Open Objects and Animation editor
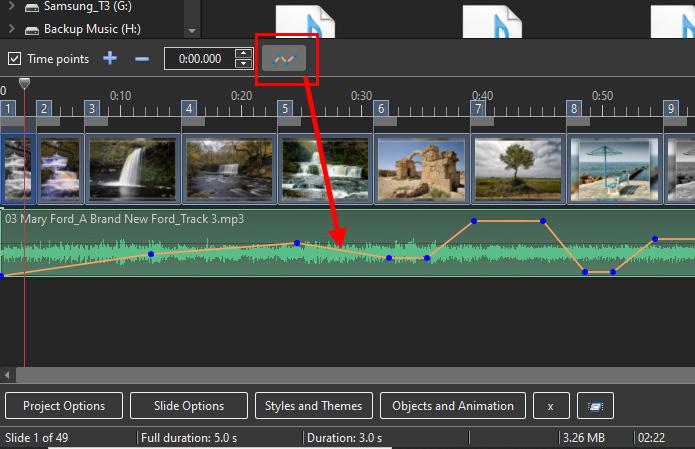Screen dimensions: 695x449 453,406
